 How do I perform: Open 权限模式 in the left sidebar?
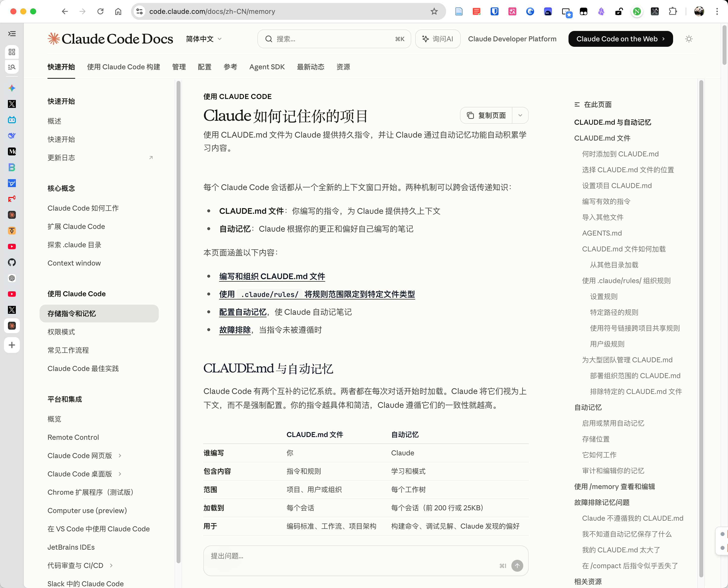click(x=61, y=332)
